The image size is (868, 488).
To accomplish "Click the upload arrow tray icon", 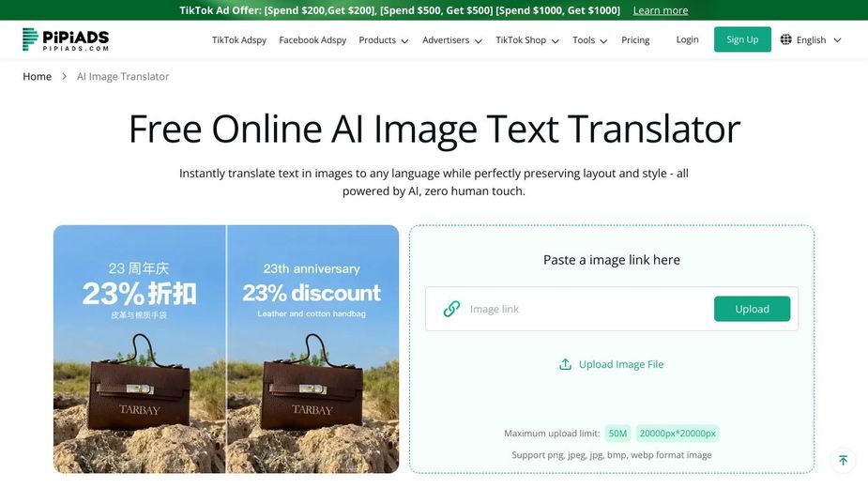I will click(565, 364).
